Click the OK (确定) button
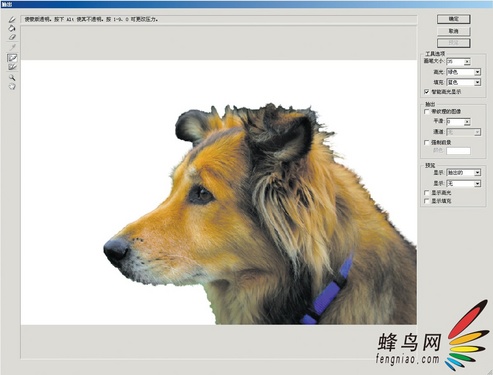The image size is (493, 375). point(454,19)
